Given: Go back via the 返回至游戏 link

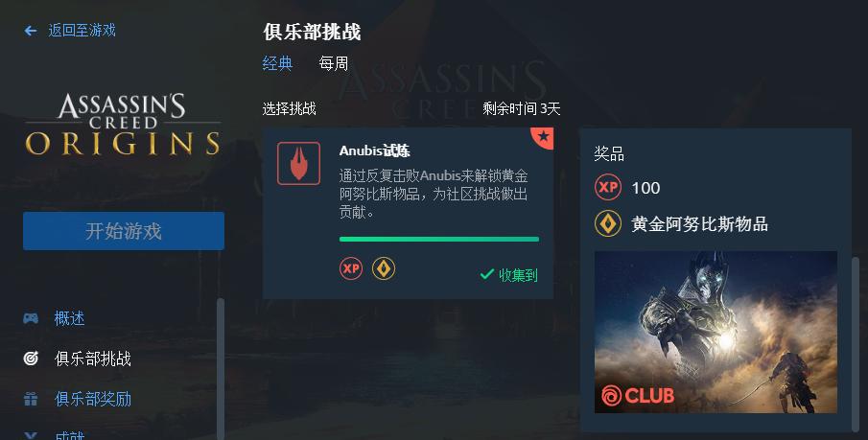Looking at the screenshot, I should tap(82, 31).
